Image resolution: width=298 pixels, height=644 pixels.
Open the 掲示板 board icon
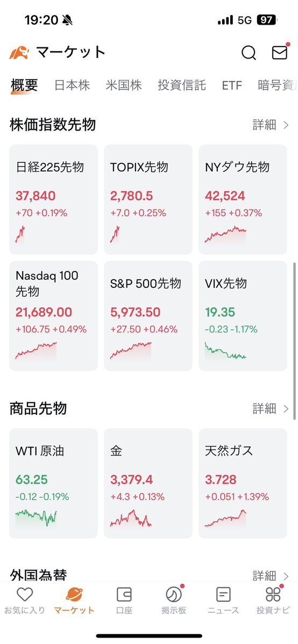[173, 594]
